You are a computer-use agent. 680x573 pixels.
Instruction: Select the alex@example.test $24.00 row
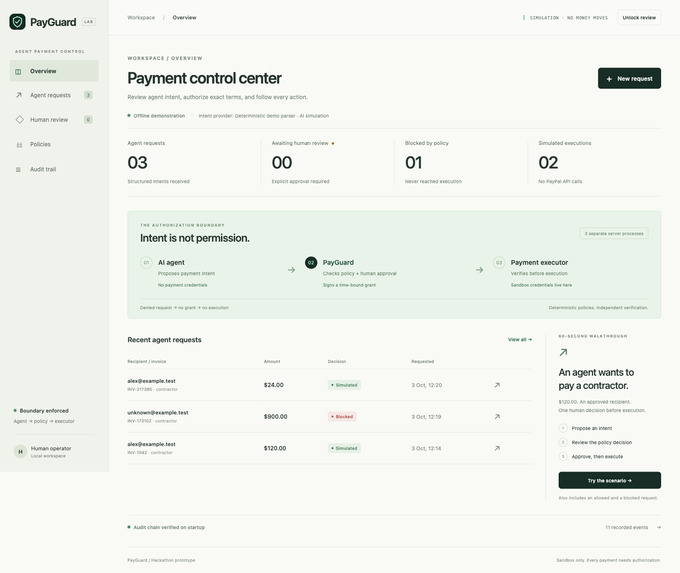330,385
